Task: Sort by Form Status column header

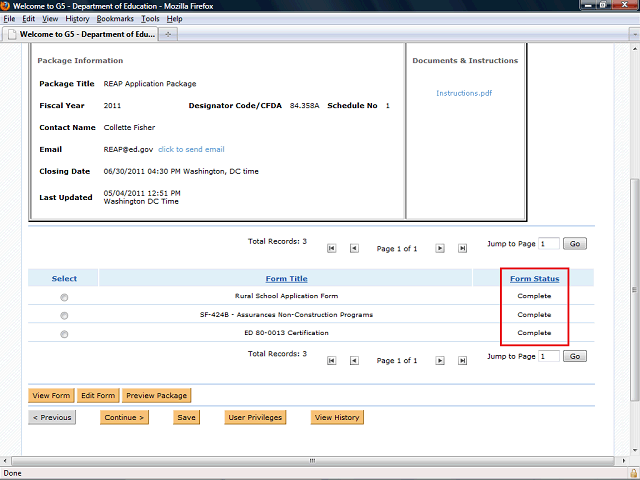Action: pos(534,279)
